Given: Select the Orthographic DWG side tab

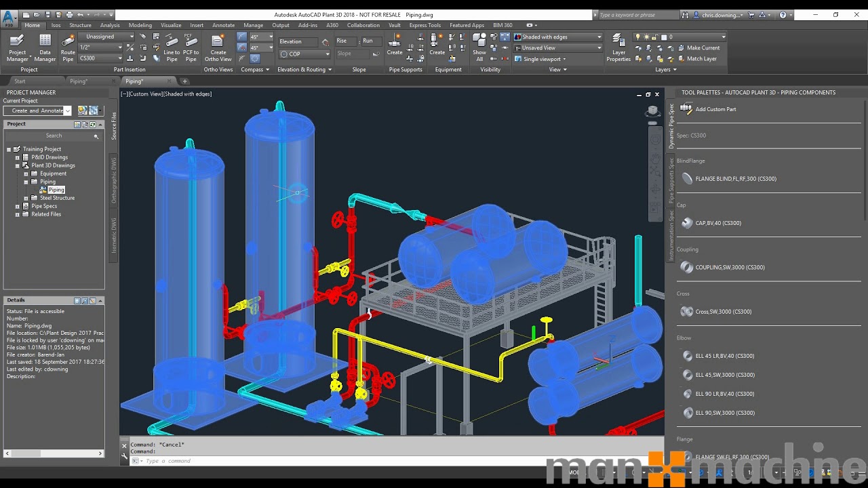Looking at the screenshot, I should click(x=114, y=180).
